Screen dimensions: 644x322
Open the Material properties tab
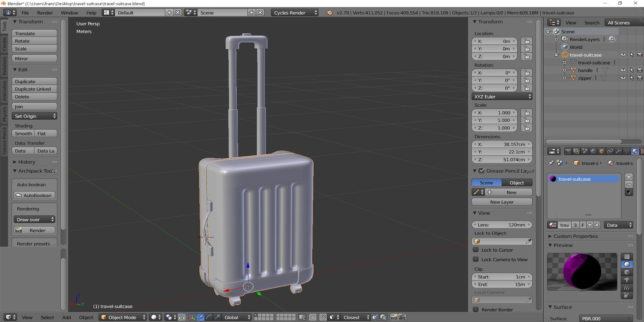tap(635, 151)
